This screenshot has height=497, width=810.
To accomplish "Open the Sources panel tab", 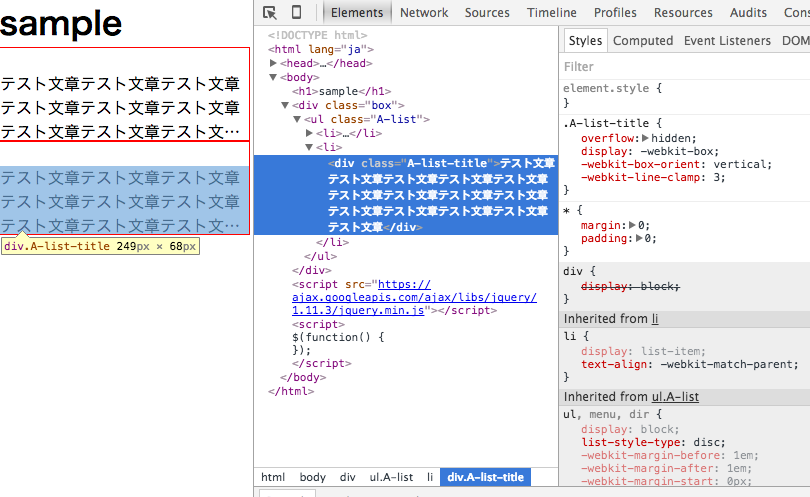I will pyautogui.click(x=487, y=13).
